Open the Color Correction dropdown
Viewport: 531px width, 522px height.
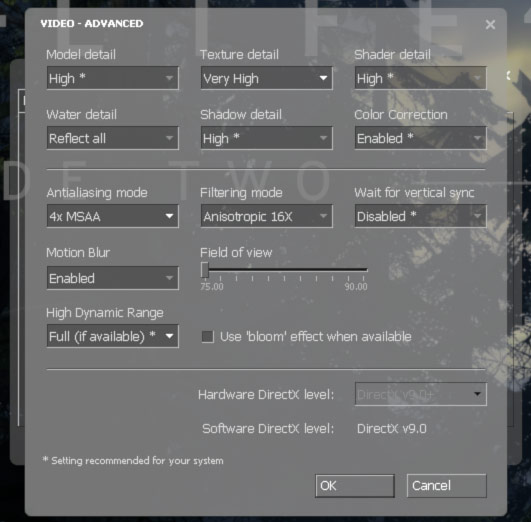[x=420, y=138]
